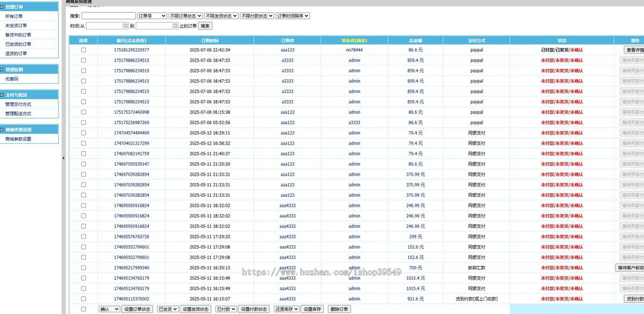Select the checkbox for order 174695217999340
644x314 pixels.
83,267
